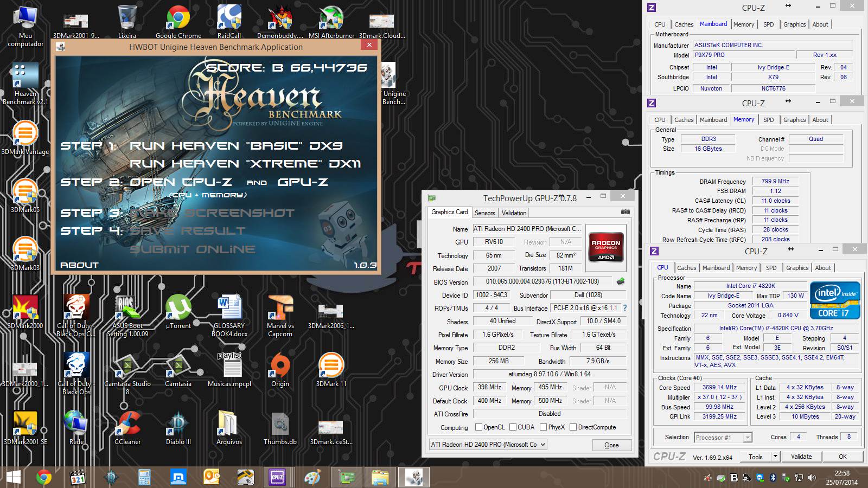Open the Caches tab in the bottom CPU-Z window
The image size is (868, 488).
[686, 268]
